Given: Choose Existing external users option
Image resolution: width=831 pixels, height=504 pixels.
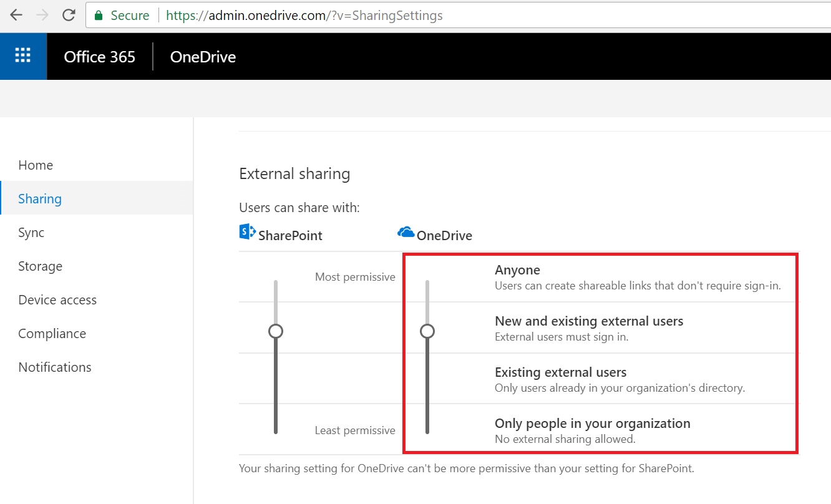Looking at the screenshot, I should [x=560, y=372].
